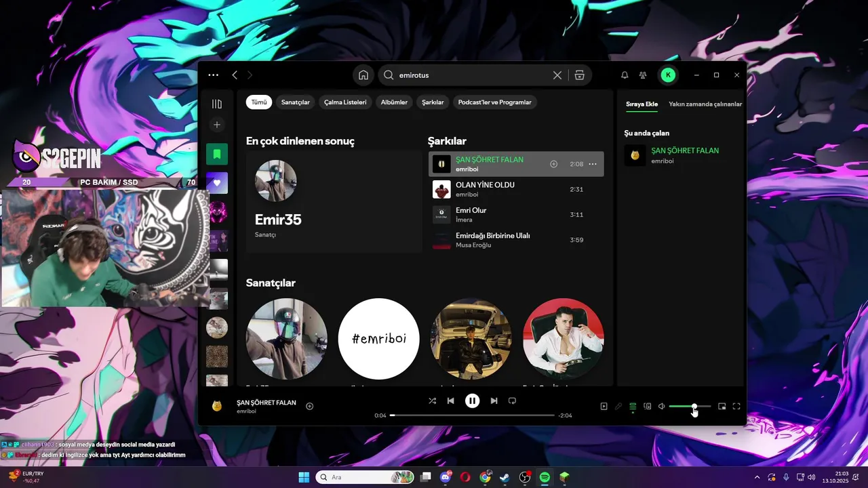868x488 pixels.
Task: Skip to previous track
Action: 450,401
